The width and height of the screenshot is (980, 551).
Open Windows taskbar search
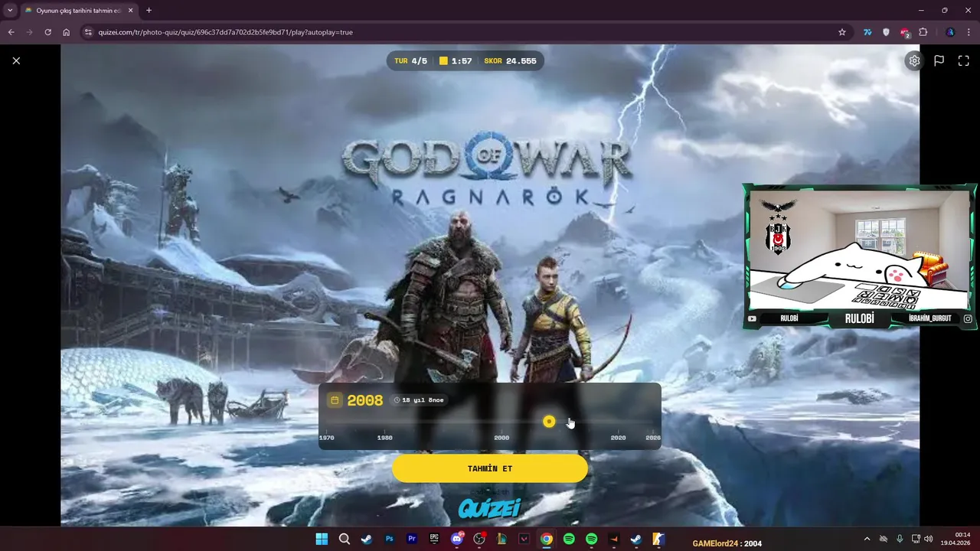[x=345, y=539]
